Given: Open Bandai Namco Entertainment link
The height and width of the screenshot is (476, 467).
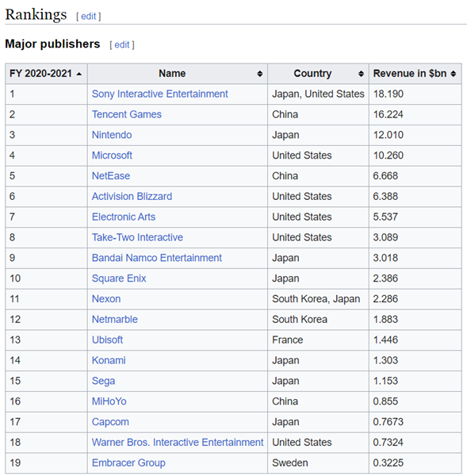Looking at the screenshot, I should click(157, 258).
